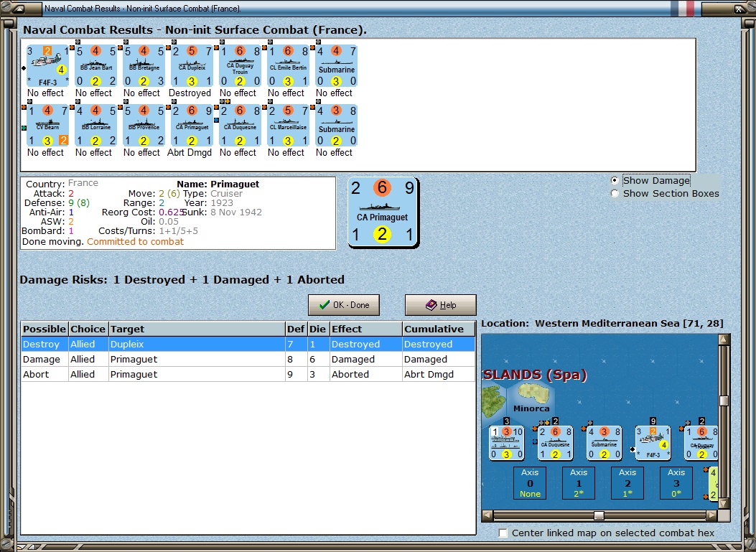The height and width of the screenshot is (552, 756).
Task: Select the CV Bearn carrier counter
Action: 47,126
